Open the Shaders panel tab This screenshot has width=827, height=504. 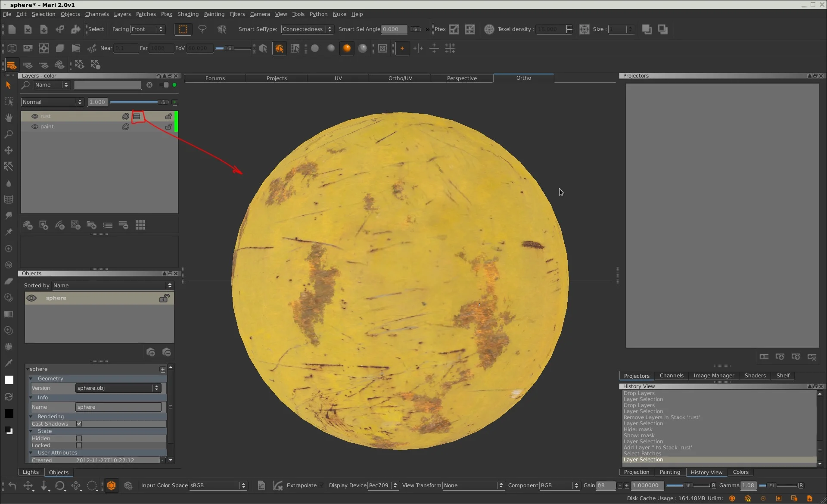[x=755, y=376]
